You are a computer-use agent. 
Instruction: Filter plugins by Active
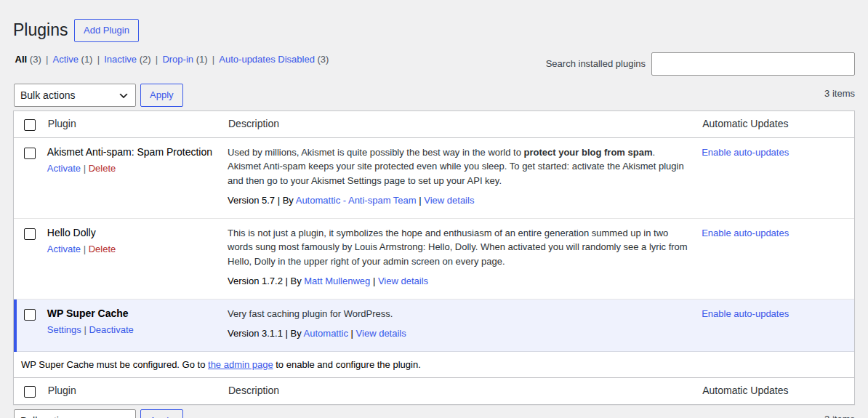[65, 59]
